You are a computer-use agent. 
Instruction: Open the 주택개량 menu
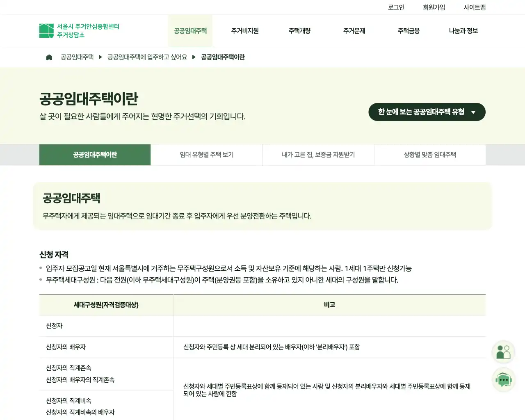pyautogui.click(x=299, y=30)
